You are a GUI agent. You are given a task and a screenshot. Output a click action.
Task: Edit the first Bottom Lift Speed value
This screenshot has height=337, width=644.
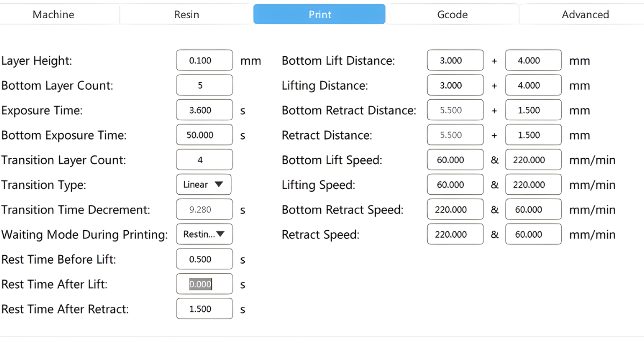[x=455, y=160]
